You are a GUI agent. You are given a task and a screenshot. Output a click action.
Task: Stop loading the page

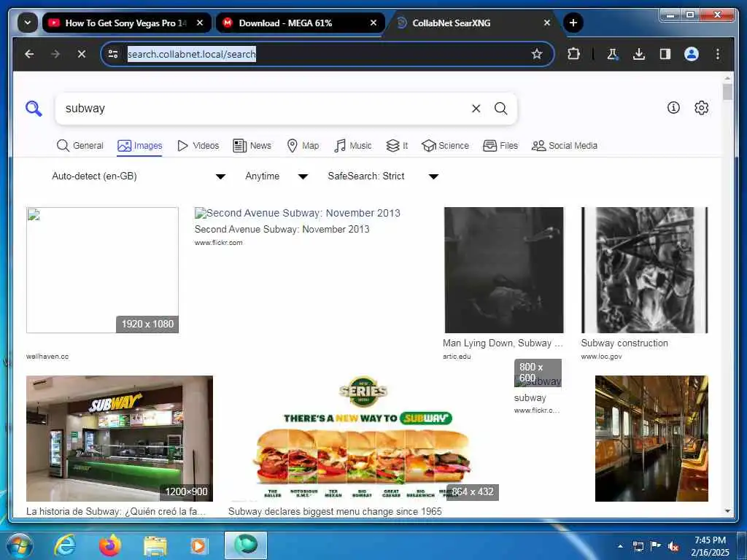82,54
